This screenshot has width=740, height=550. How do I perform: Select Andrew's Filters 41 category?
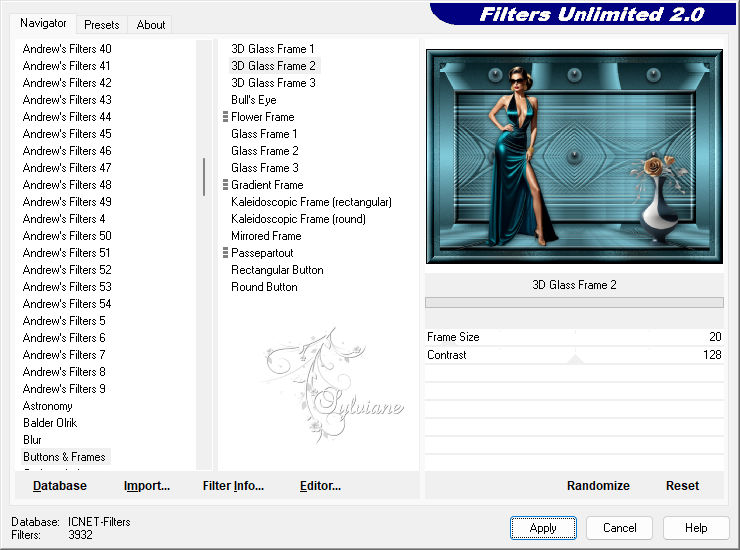pos(66,66)
